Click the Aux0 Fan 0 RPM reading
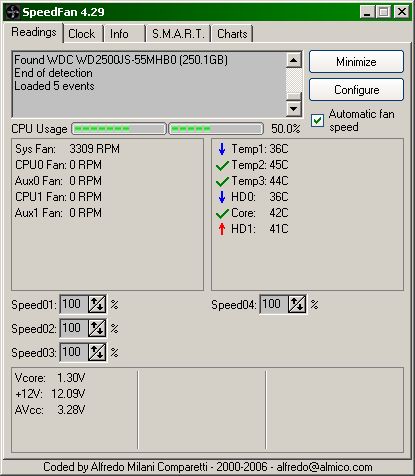The image size is (415, 476). [58, 181]
